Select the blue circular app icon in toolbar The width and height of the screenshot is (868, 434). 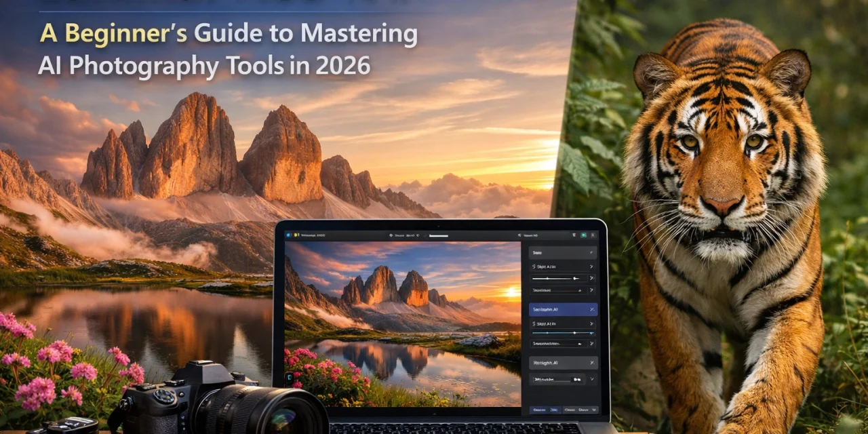288,235
